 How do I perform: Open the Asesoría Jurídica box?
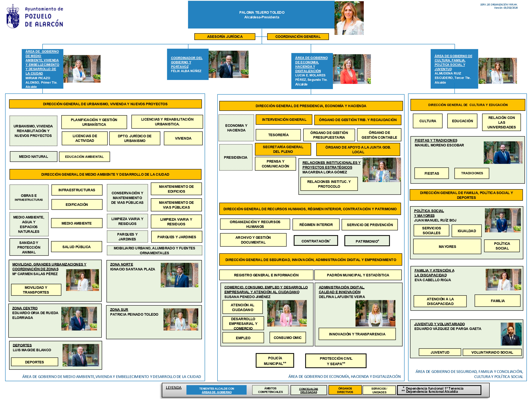coord(225,37)
